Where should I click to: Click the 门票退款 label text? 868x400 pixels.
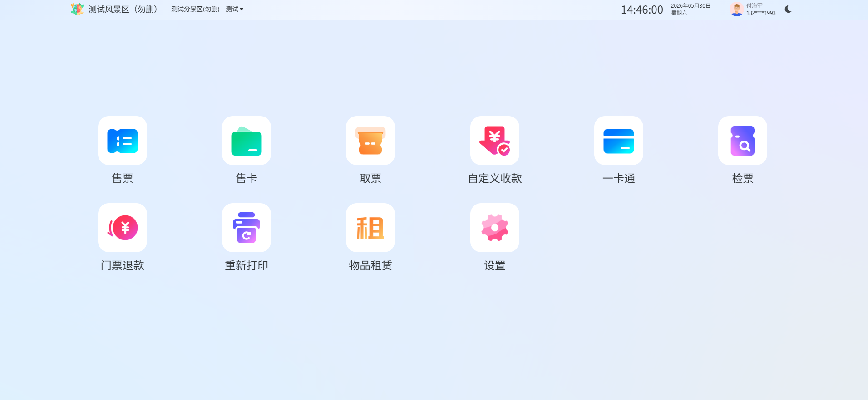tap(123, 265)
